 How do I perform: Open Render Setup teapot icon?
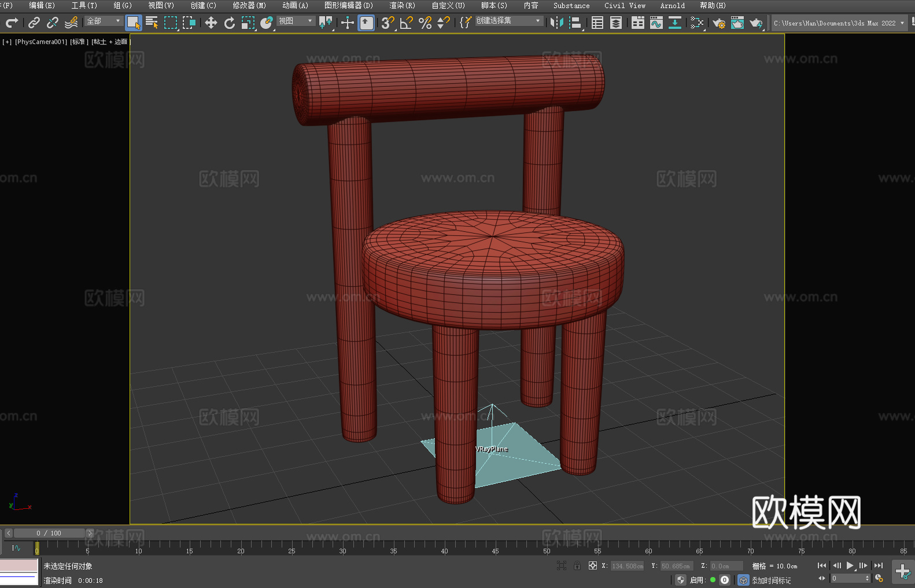pos(719,23)
